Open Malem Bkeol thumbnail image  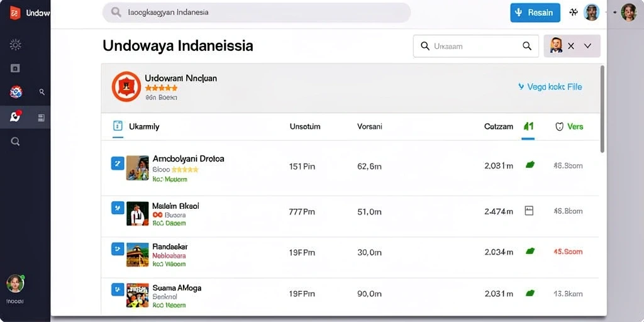point(138,214)
